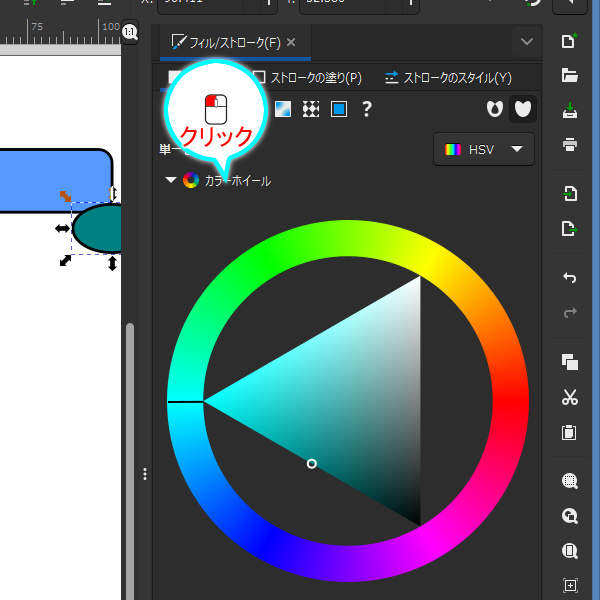
Task: Collapse the カラーホイール section
Action: [x=170, y=180]
